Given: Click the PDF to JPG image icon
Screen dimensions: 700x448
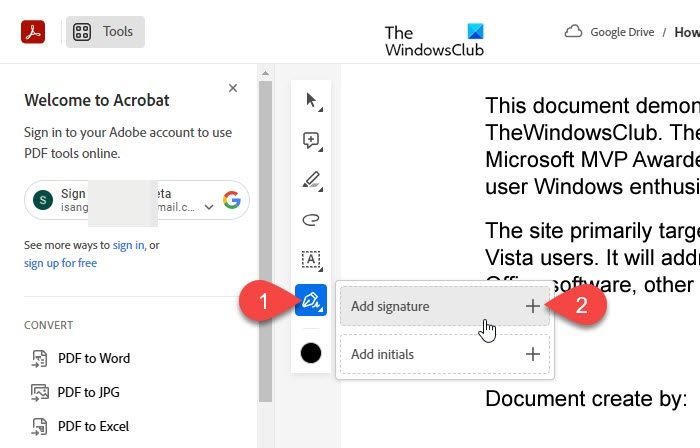Looking at the screenshot, I should pyautogui.click(x=39, y=393).
